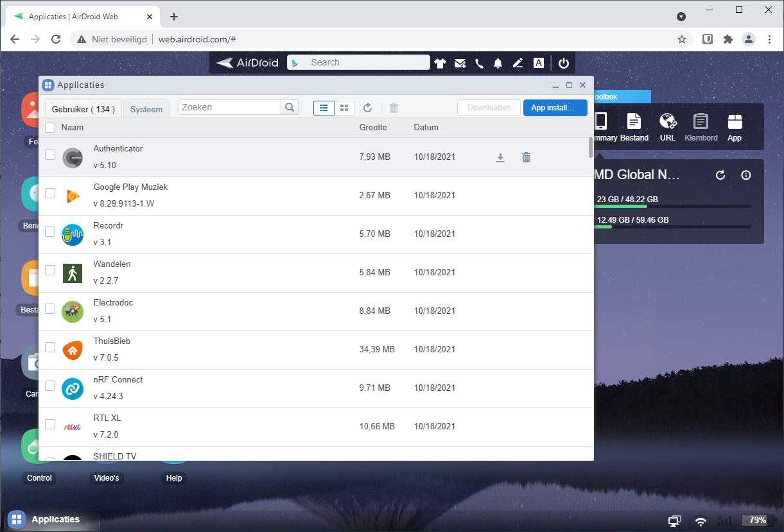
Task: Sort by the Naam column header
Action: click(73, 128)
